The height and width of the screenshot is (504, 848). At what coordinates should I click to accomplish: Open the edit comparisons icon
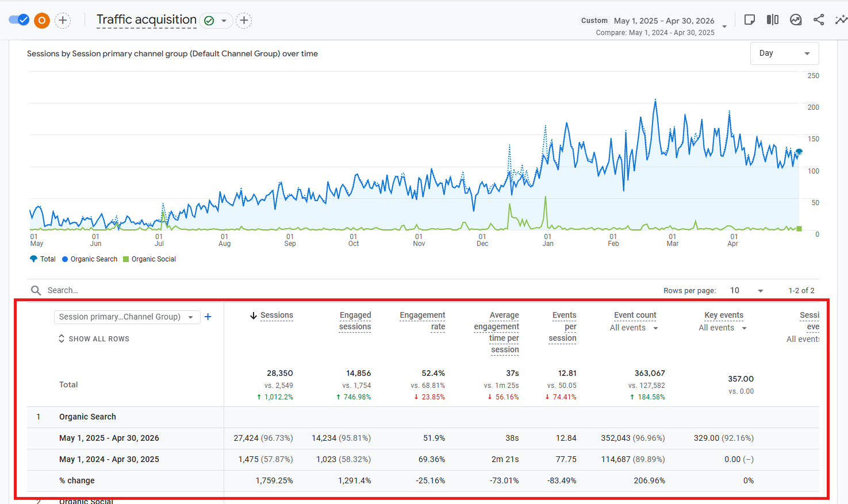pos(773,20)
